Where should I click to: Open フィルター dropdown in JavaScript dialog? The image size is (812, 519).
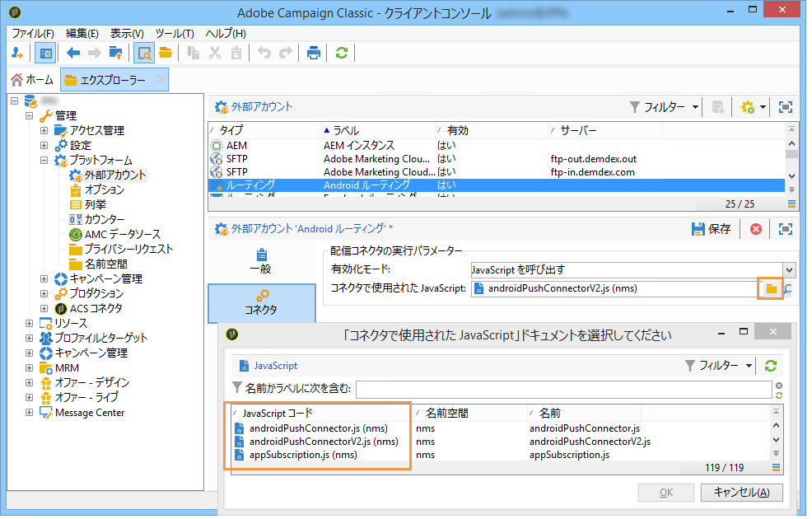click(719, 367)
